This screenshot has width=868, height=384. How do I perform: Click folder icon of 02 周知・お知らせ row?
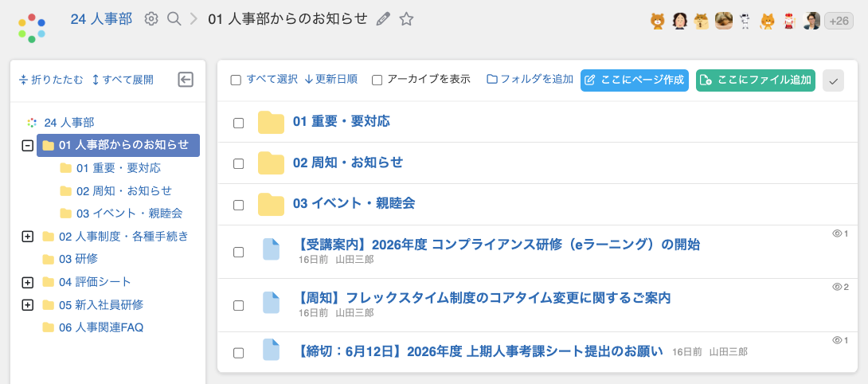[271, 163]
